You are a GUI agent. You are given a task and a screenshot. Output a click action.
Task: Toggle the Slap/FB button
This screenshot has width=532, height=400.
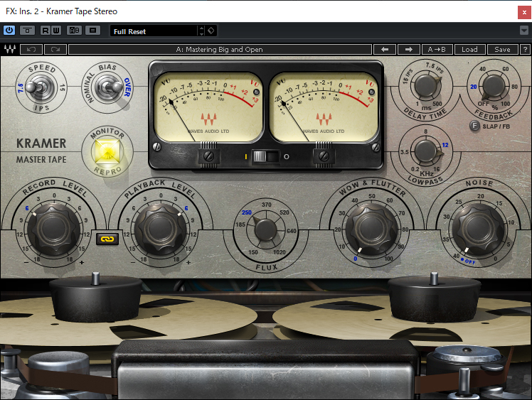(x=474, y=126)
